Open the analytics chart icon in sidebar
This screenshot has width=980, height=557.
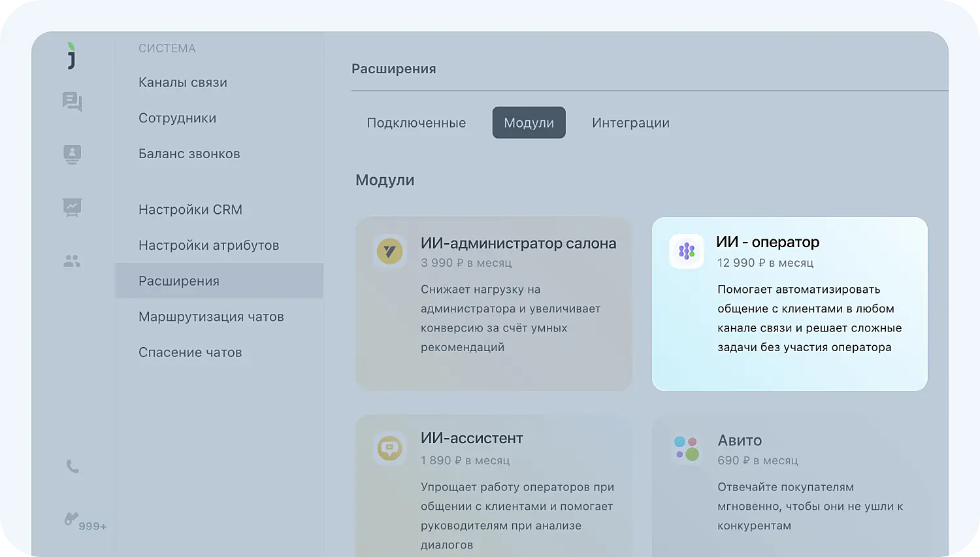(x=72, y=207)
